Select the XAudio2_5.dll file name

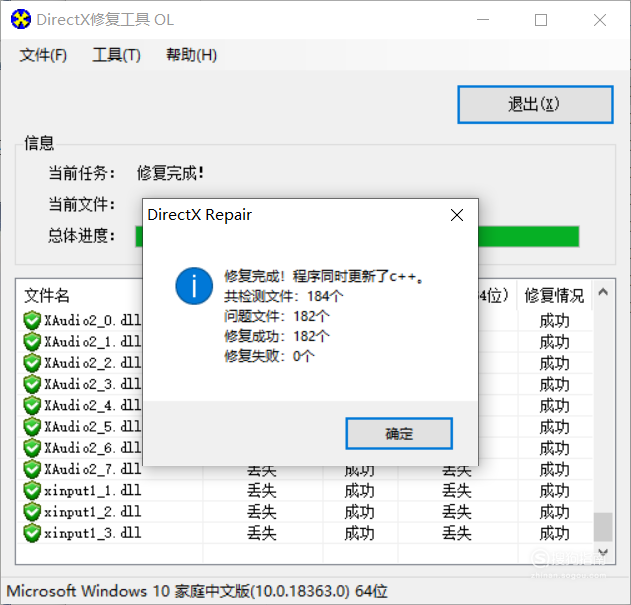(x=93, y=427)
